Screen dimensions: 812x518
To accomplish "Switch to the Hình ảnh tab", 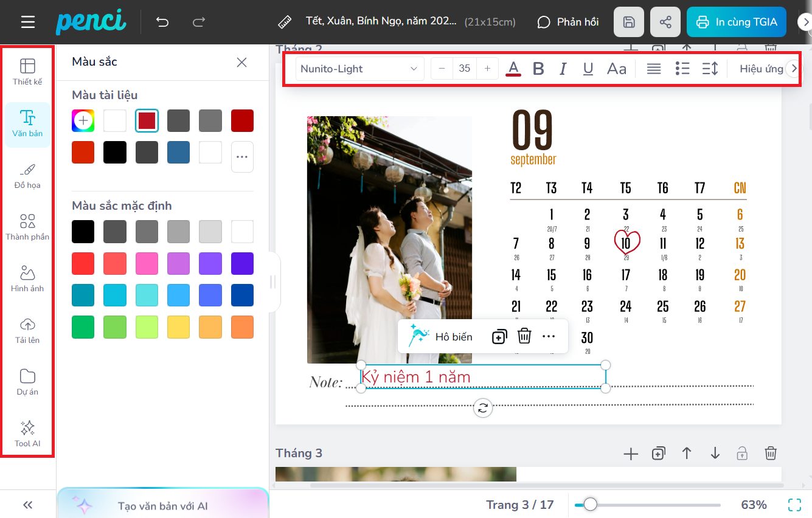I will 27,279.
